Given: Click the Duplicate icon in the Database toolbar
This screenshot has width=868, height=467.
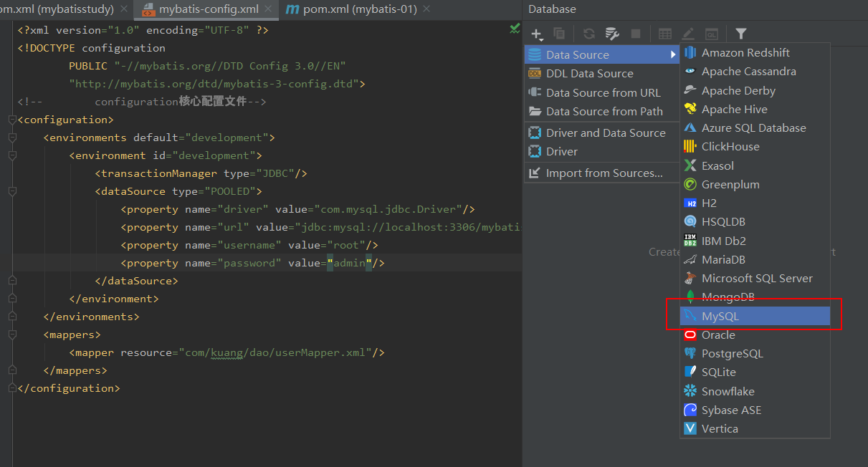Looking at the screenshot, I should click(559, 34).
